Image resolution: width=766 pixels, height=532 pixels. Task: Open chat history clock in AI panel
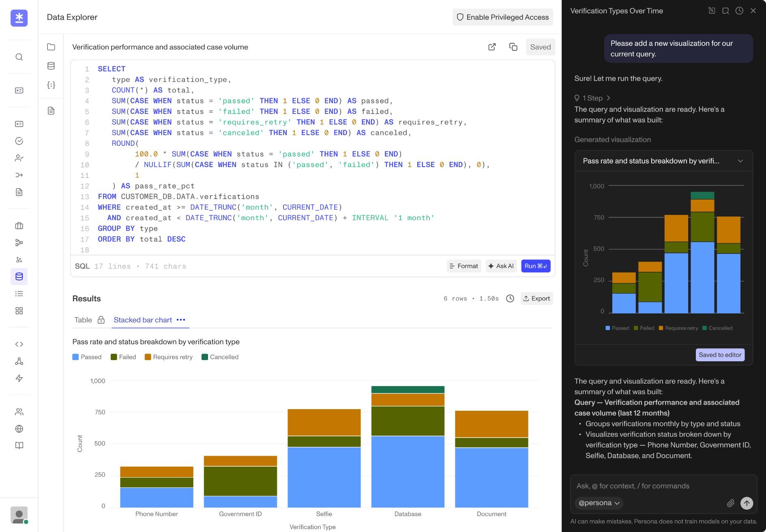739,11
